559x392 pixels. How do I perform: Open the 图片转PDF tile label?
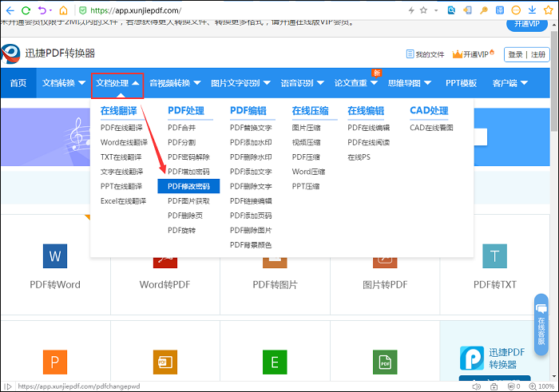click(x=385, y=285)
